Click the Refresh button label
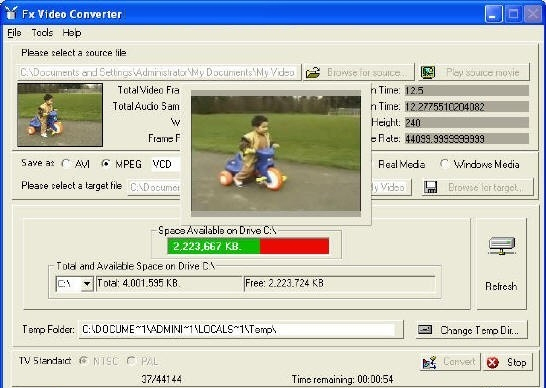 click(x=501, y=286)
